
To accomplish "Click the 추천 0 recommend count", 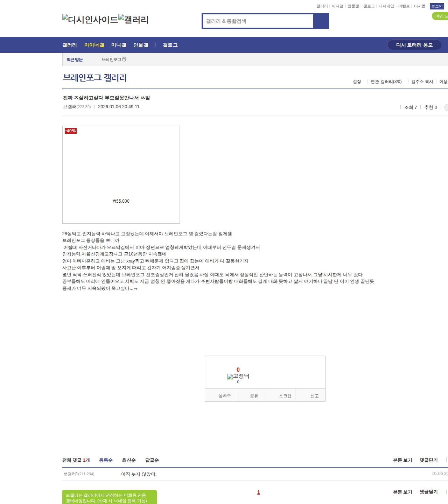I will [430, 107].
